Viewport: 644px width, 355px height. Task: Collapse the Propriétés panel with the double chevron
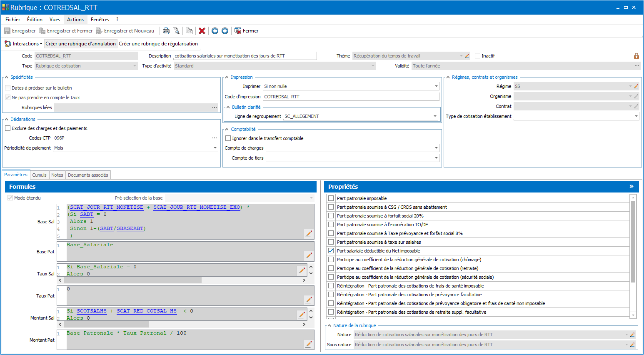[632, 186]
